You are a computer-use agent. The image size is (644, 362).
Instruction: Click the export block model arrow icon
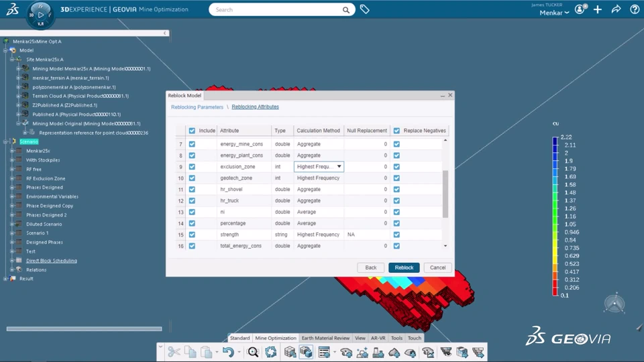coord(462,352)
